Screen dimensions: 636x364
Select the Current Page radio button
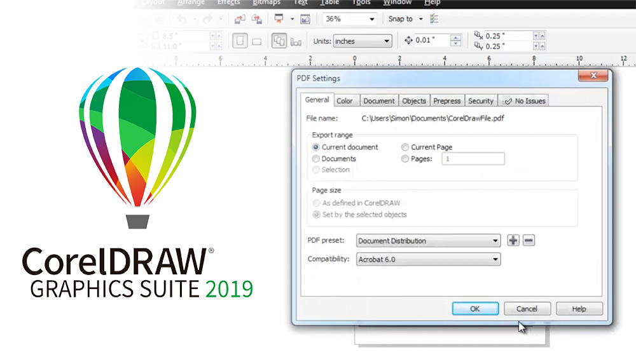(x=404, y=147)
